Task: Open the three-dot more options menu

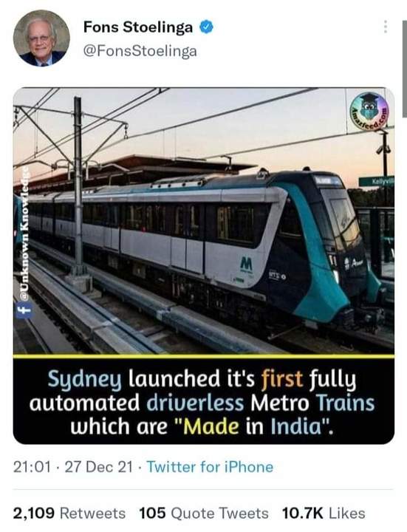Action: tap(385, 27)
